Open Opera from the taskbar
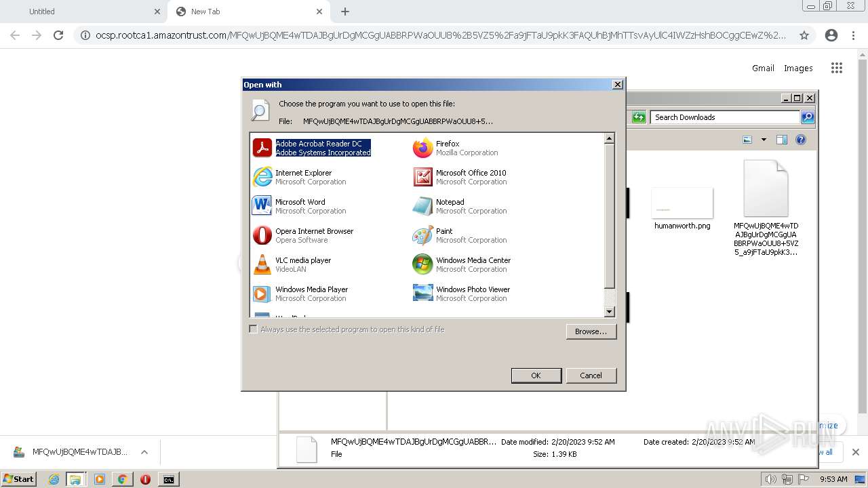 (x=145, y=479)
